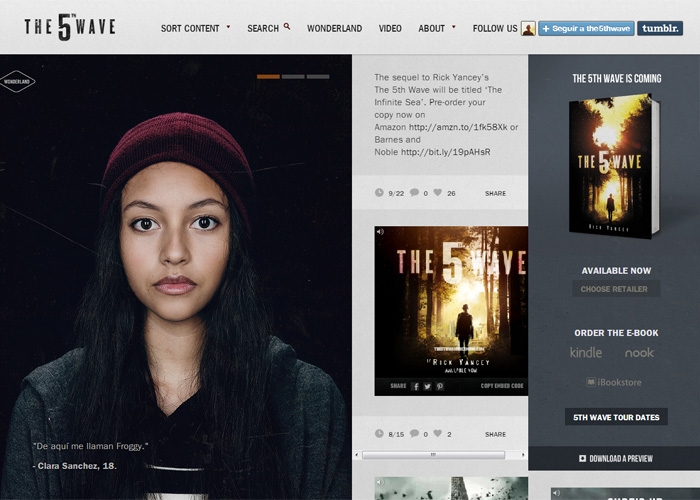Open 5th Wave Tour Dates button
700x500 pixels.
pyautogui.click(x=616, y=417)
